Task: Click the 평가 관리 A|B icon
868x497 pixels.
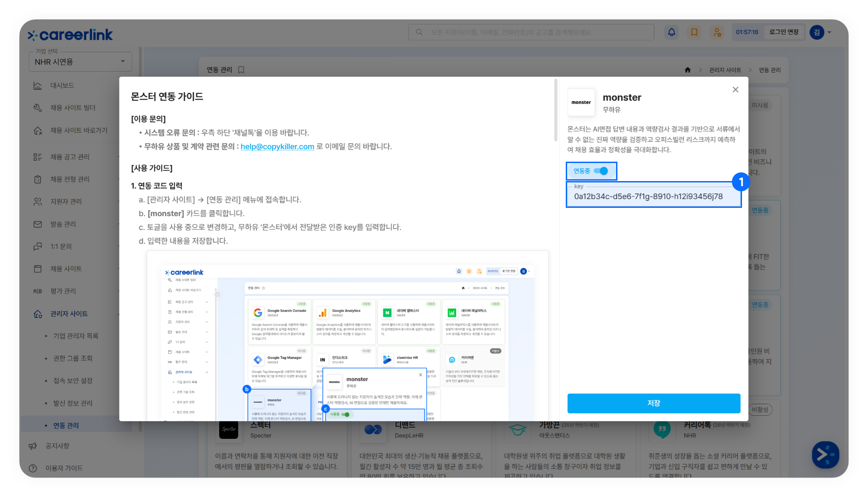Action: [38, 291]
